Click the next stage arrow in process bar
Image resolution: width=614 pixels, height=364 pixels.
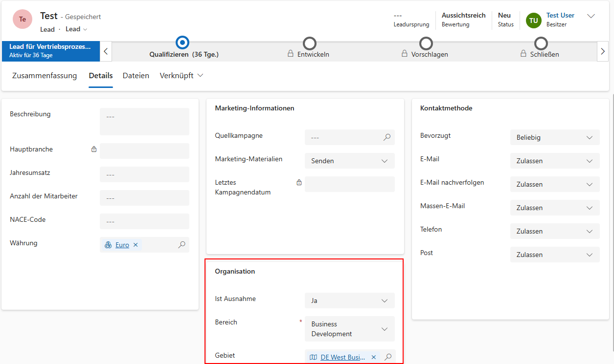[603, 51]
